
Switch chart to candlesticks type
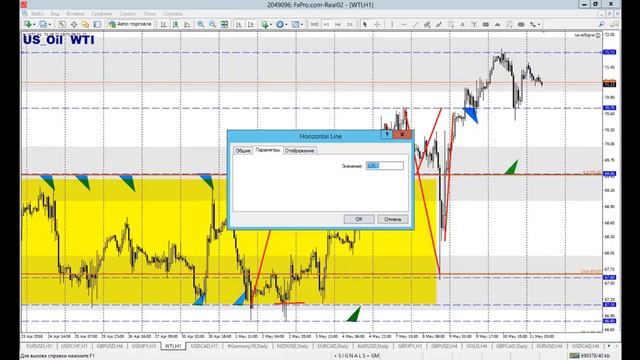point(176,24)
